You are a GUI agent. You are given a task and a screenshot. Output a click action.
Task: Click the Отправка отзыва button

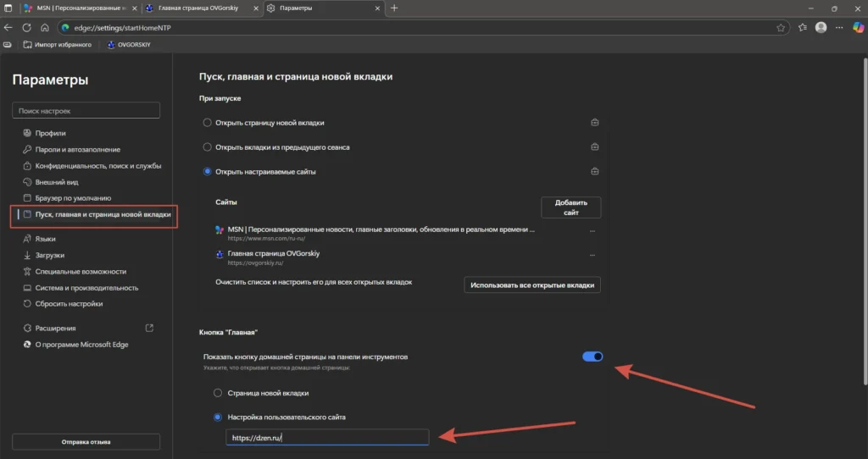point(86,442)
